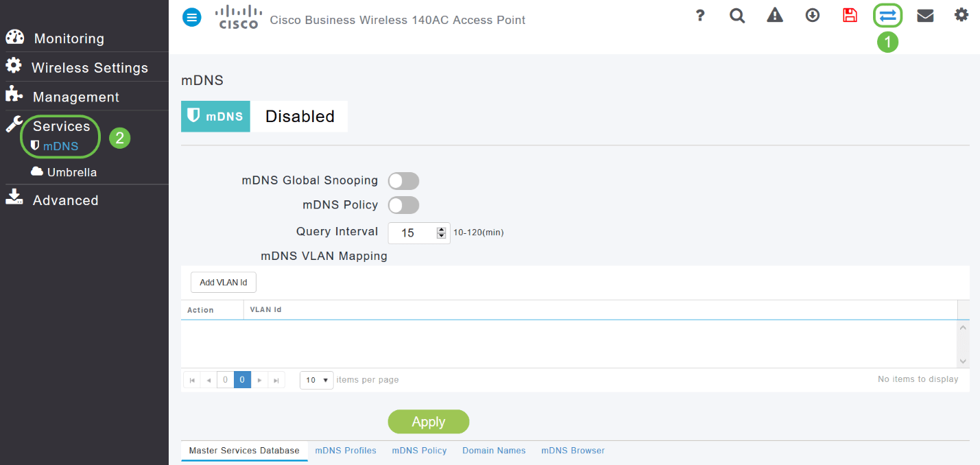Screen dimensions: 980x465
Task: Click the download circle icon
Action: [x=813, y=15]
